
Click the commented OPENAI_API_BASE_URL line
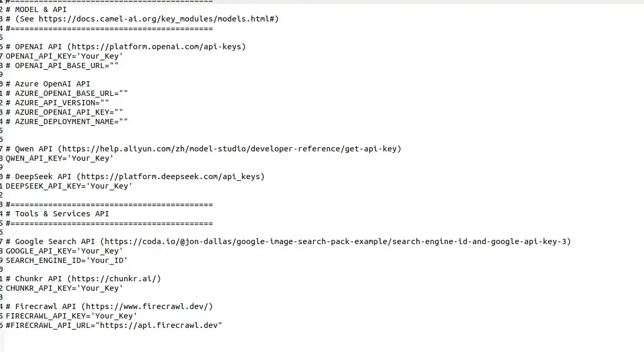62,65
